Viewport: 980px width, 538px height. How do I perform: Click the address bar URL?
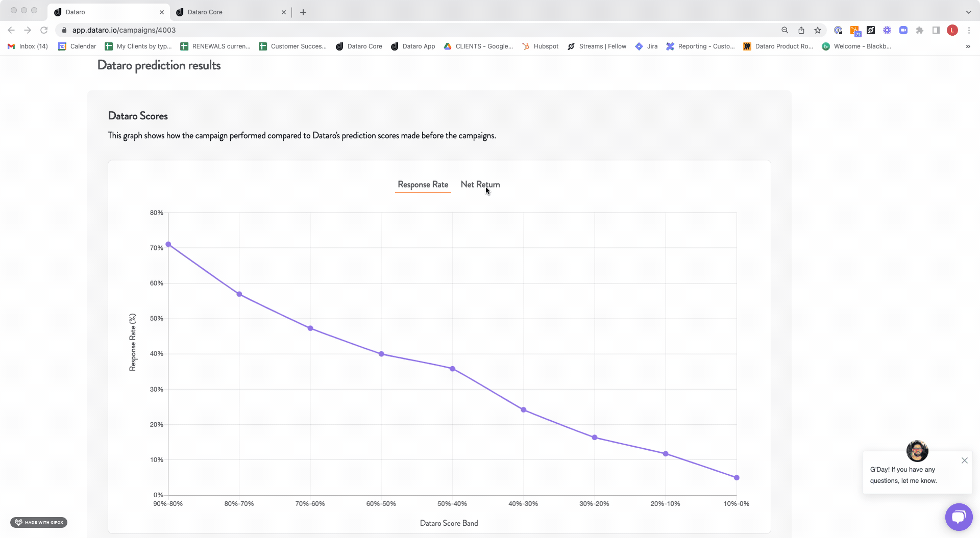click(x=124, y=30)
